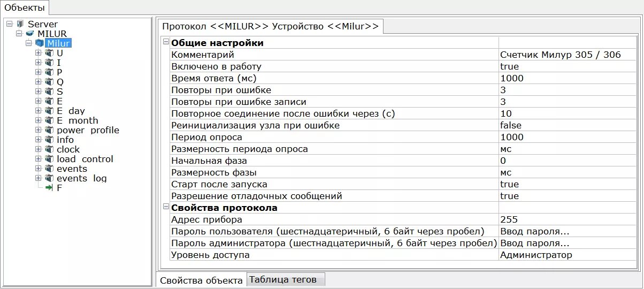Open the Свойства объекта tab
The image size is (644, 289).
pyautogui.click(x=201, y=280)
